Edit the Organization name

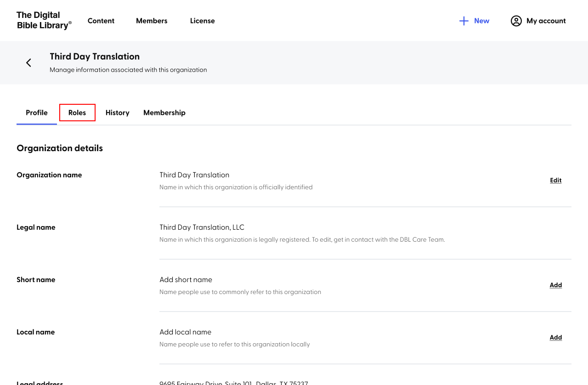556,180
